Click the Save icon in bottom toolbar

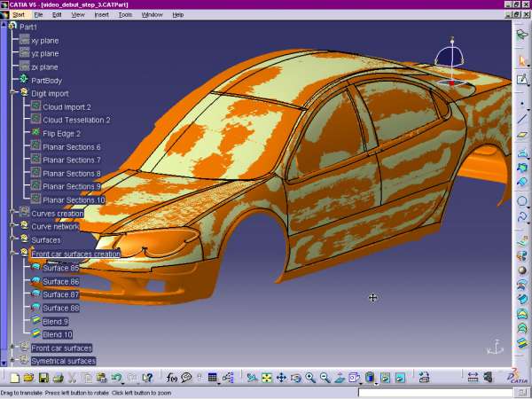click(43, 378)
